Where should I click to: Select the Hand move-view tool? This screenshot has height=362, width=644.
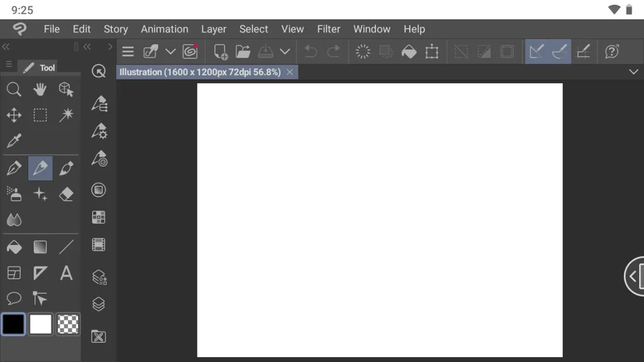40,89
